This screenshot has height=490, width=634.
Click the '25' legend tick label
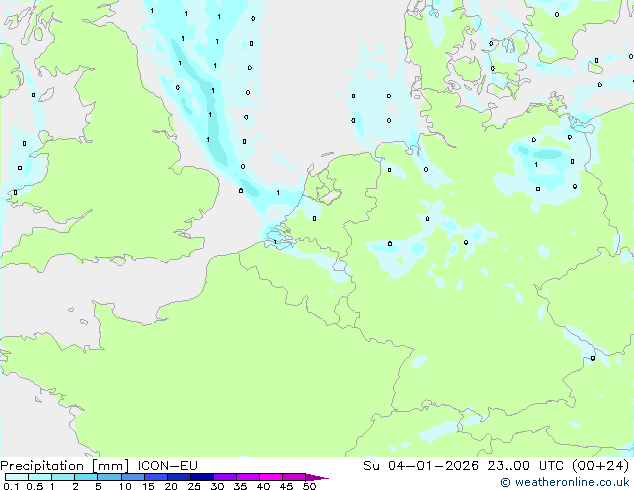(x=194, y=486)
